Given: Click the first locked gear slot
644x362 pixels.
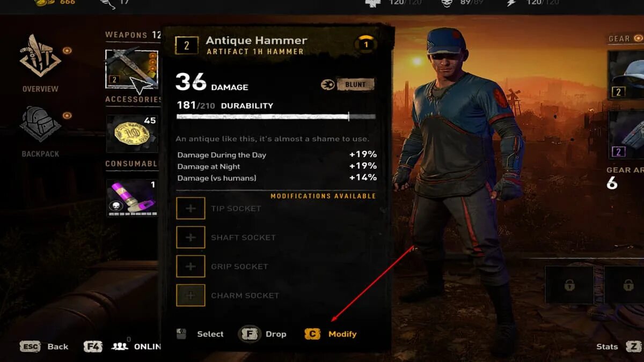Looking at the screenshot, I should point(569,285).
